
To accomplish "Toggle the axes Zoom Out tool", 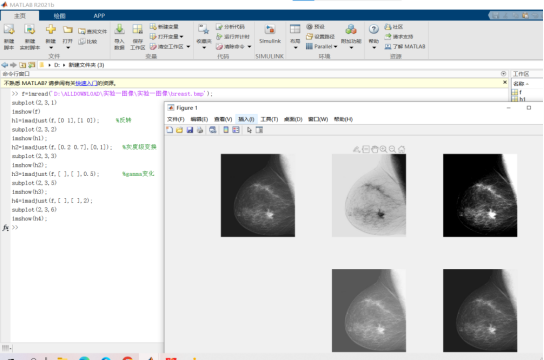I will point(392,149).
